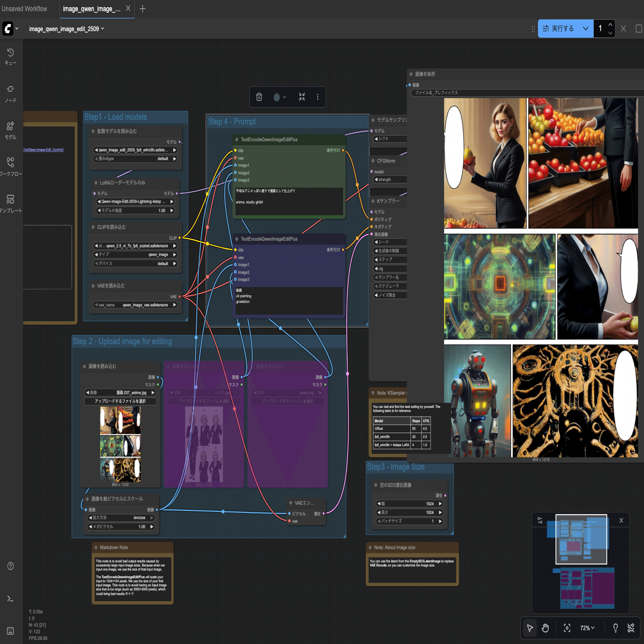
Task: Toggle link visibility in bottom toolbar
Action: (631, 628)
